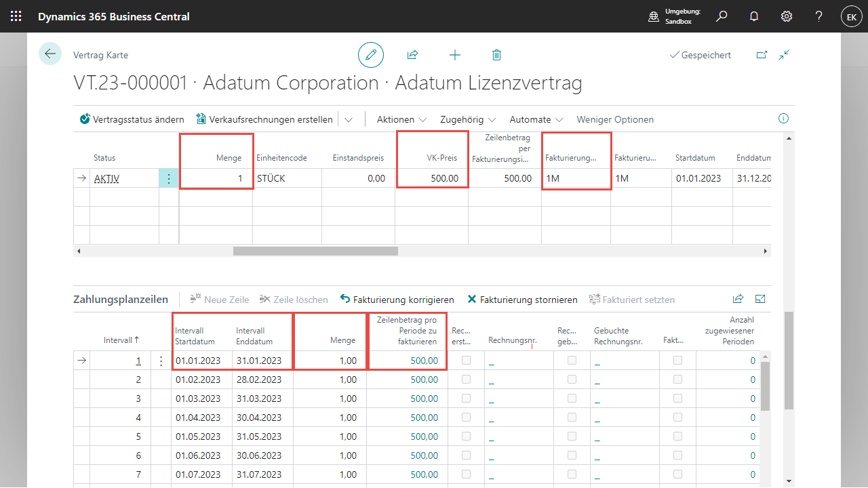
Task: Click the pencil edit icon
Action: pos(371,55)
